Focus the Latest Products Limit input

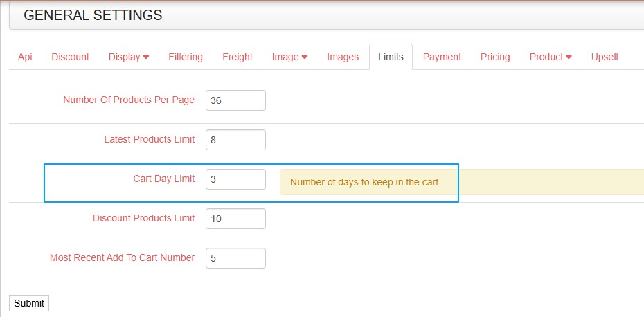tap(235, 140)
